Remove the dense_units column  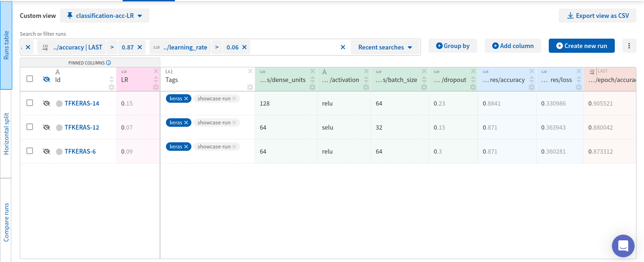(x=313, y=71)
